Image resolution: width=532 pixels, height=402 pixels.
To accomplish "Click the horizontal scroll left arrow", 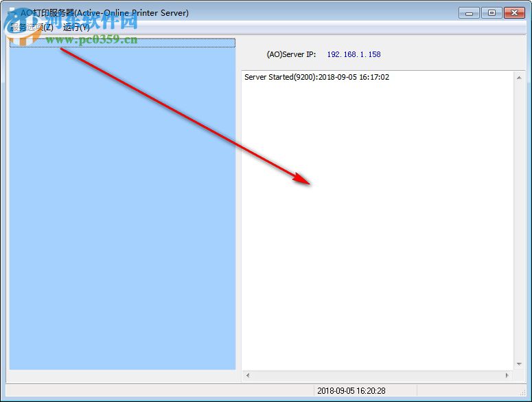I will click(x=248, y=375).
